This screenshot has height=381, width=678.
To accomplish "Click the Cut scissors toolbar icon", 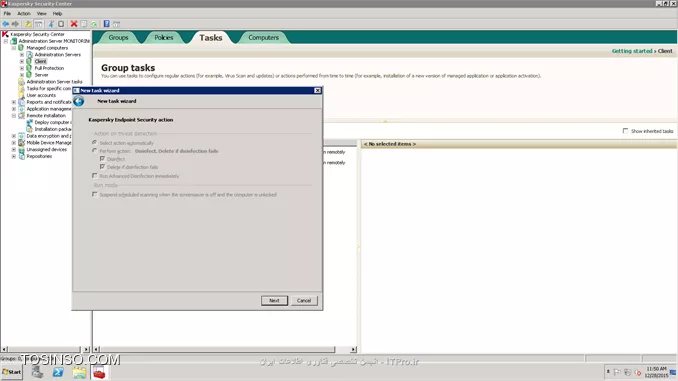I will pos(51,24).
